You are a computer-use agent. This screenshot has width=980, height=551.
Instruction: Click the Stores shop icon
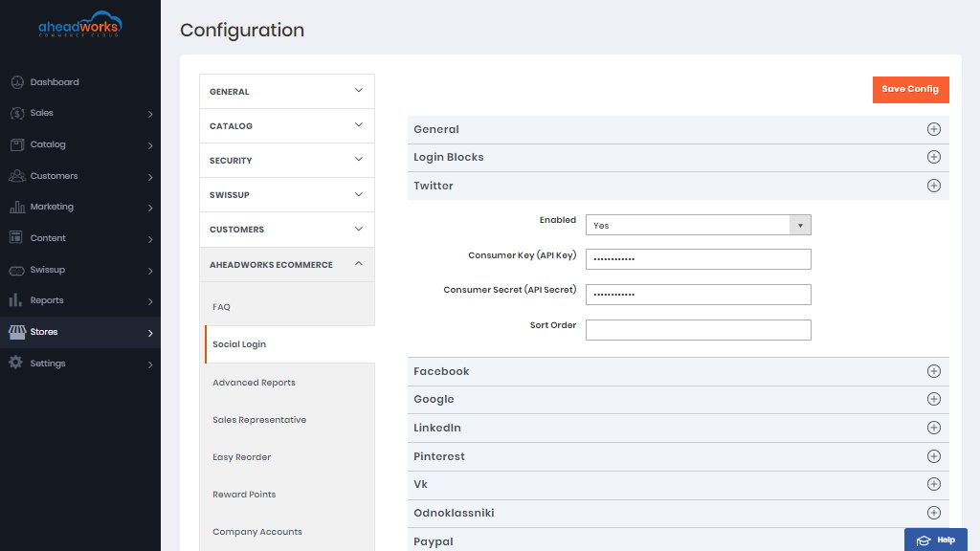17,332
